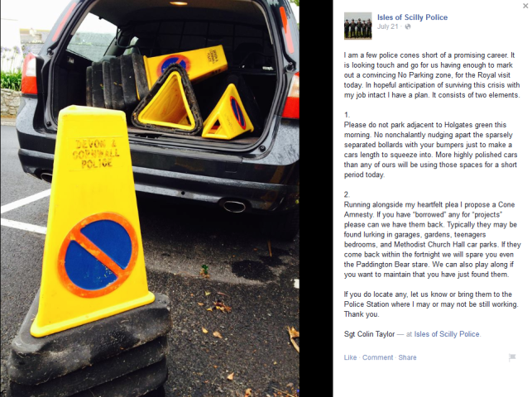
Task: Click the Sgt Colin Taylor signature text
Action: 369,334
